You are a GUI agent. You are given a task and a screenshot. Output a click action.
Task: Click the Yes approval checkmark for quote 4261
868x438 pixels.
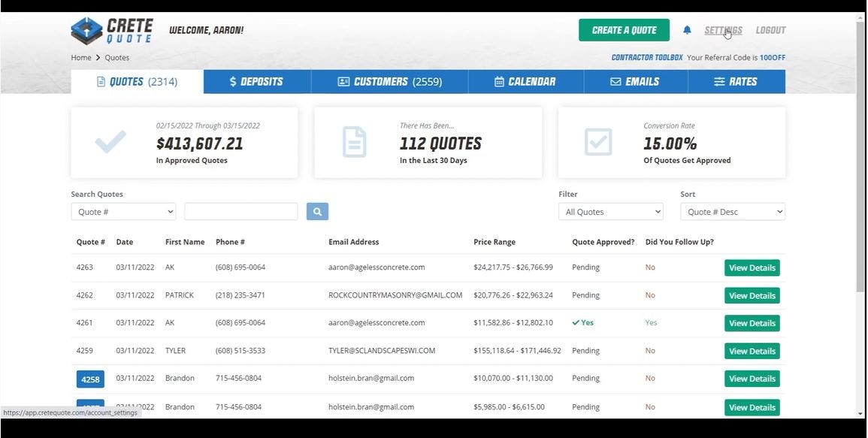point(583,322)
